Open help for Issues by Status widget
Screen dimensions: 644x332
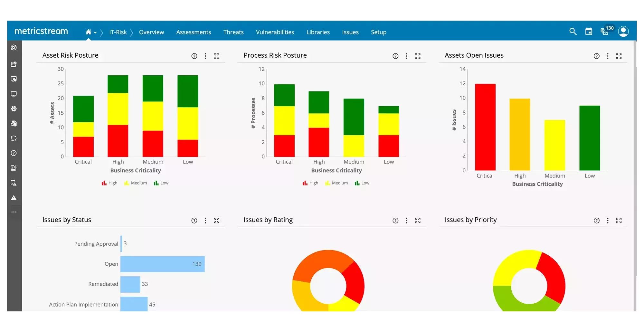pyautogui.click(x=194, y=221)
